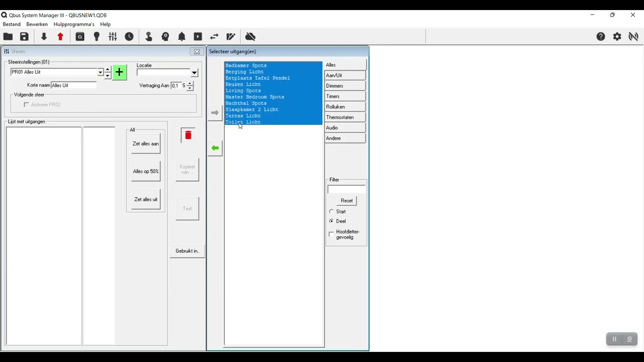Click the connection disabled signal icon

tap(633, 37)
